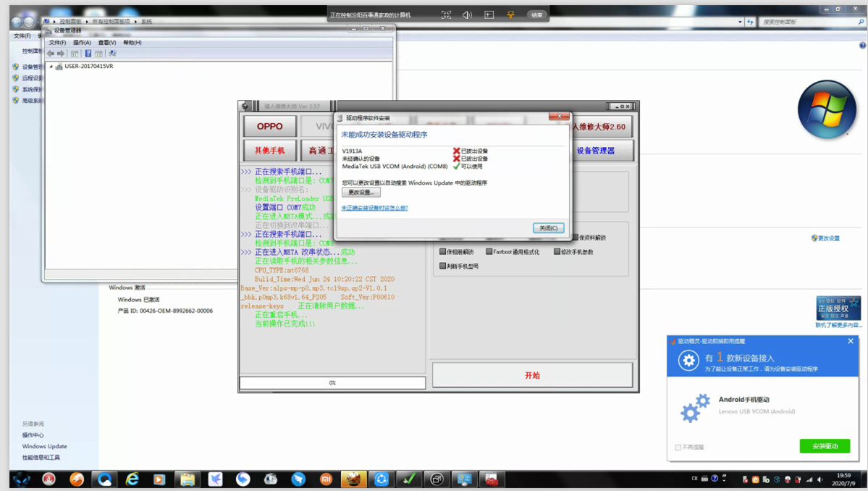868x491 pixels.
Task: Click the taskbar clock showing 19:59
Action: click(x=843, y=479)
